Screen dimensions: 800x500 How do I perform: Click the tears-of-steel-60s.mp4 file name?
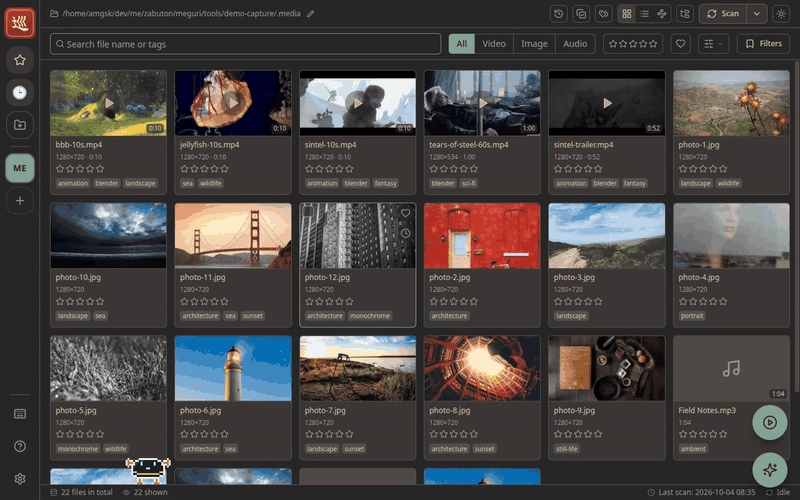coord(468,145)
